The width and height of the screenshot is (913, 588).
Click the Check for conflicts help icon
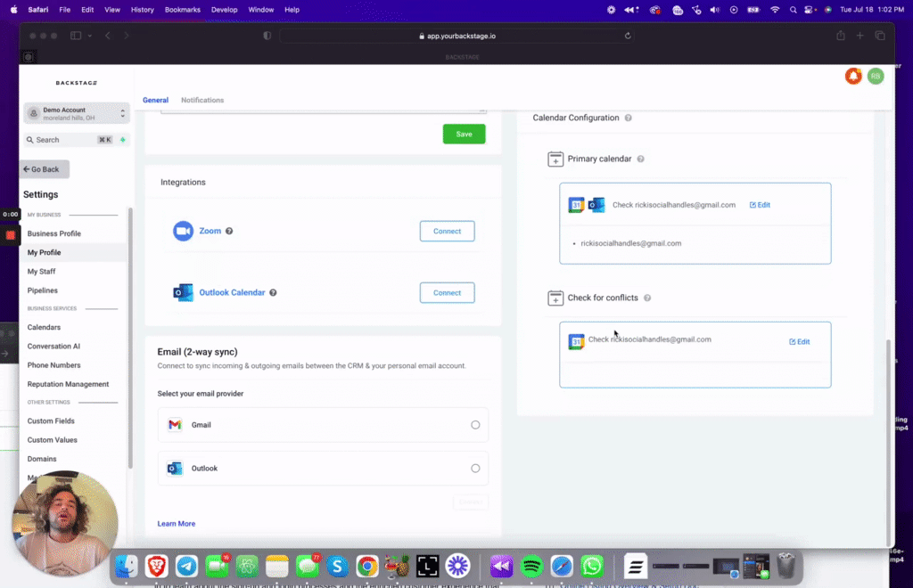(647, 298)
